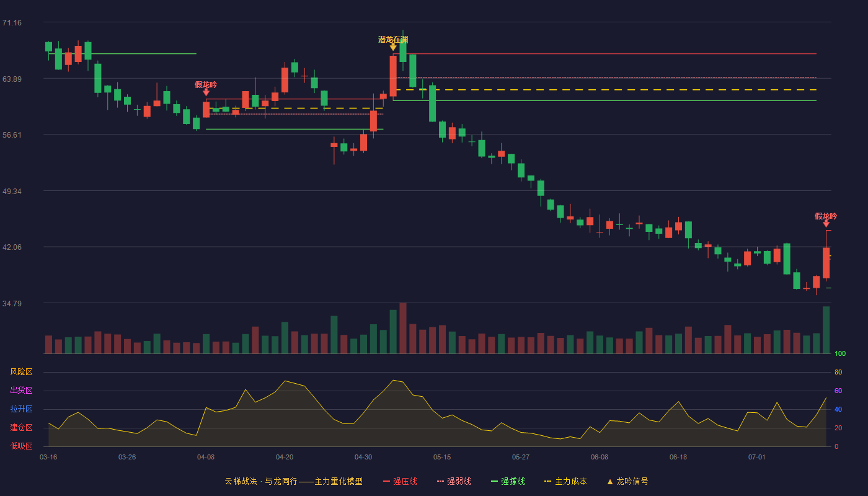Image resolution: width=868 pixels, height=496 pixels.
Task: Click the 潜龙在渊 signal label
Action: click(393, 39)
